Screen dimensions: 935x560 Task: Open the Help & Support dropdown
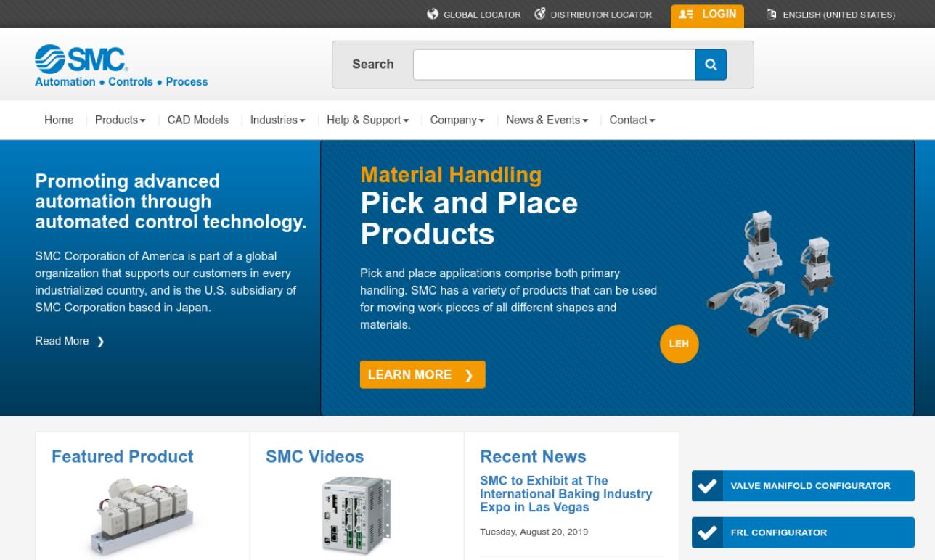367,120
